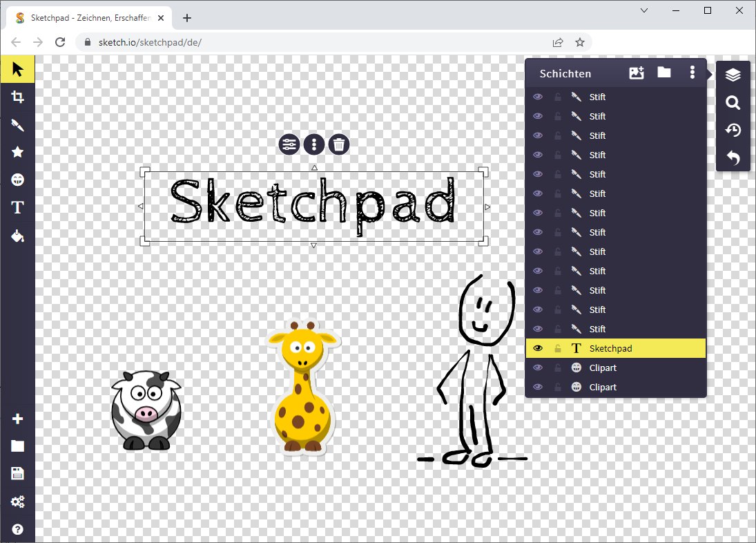Click the undo arrow icon

(733, 158)
